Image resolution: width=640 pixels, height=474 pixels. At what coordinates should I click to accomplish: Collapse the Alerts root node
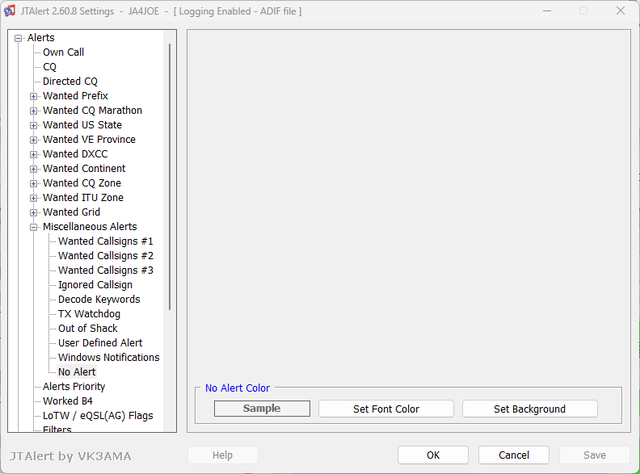pos(18,38)
